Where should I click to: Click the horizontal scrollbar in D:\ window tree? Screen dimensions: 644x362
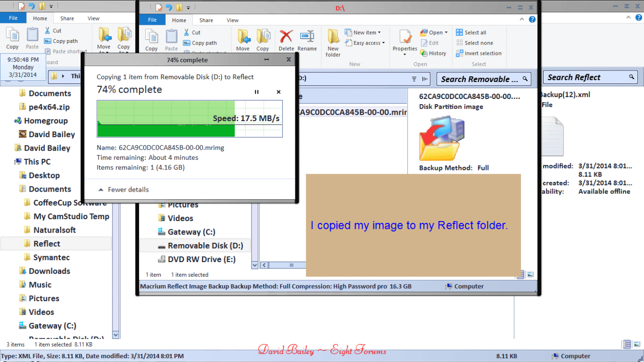pos(283,265)
